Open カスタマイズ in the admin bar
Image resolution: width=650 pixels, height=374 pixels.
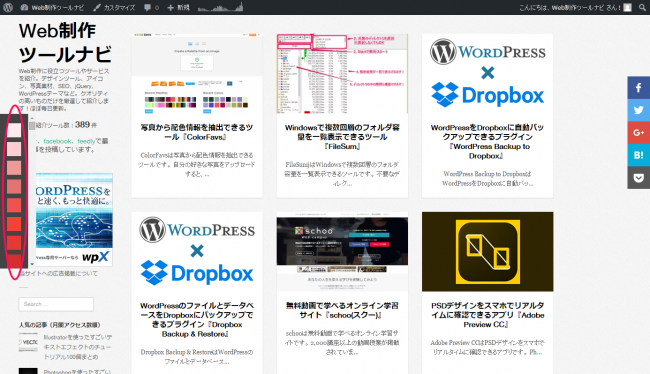click(x=114, y=7)
